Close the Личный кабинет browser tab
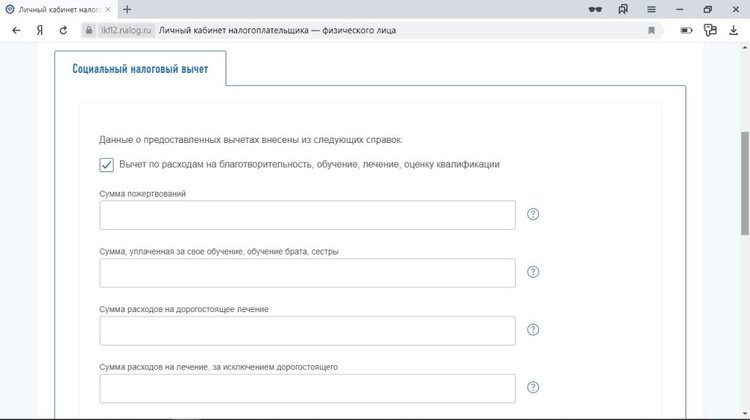 point(108,9)
